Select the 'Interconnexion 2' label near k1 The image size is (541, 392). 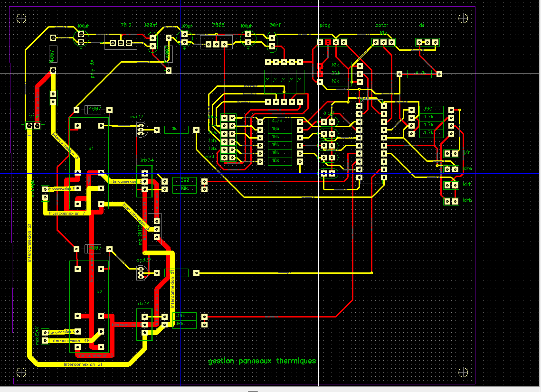click(125, 181)
